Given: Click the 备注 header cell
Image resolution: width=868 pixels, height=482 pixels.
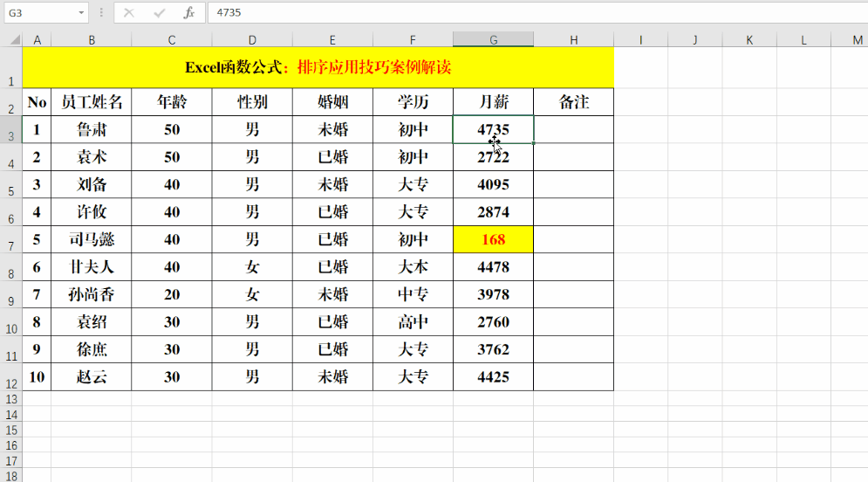Looking at the screenshot, I should [x=573, y=102].
